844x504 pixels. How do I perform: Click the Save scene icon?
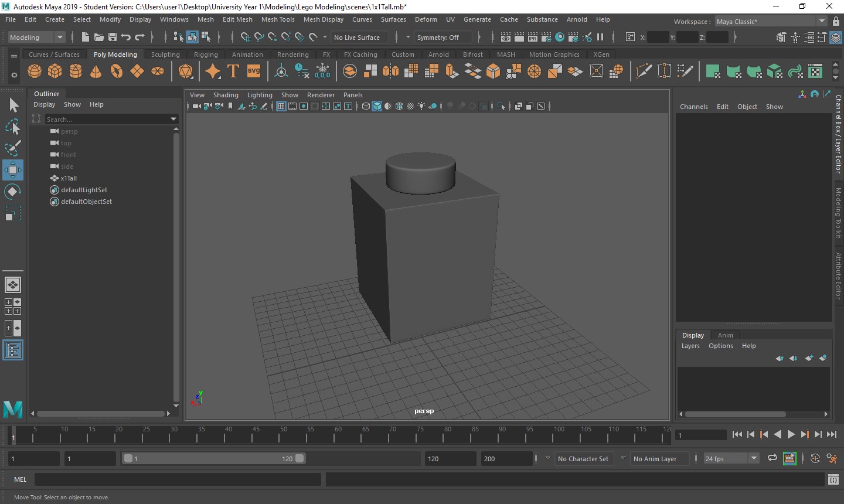pyautogui.click(x=113, y=38)
